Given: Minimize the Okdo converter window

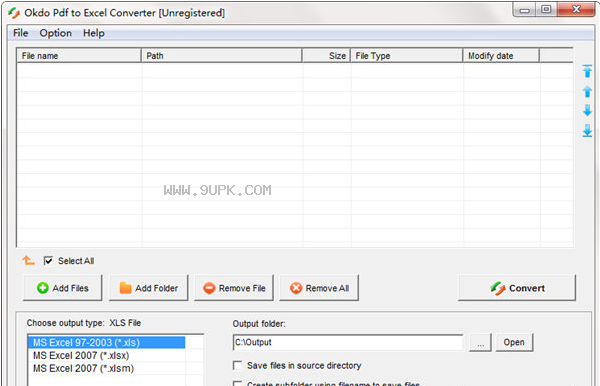Looking at the screenshot, I should point(525,10).
